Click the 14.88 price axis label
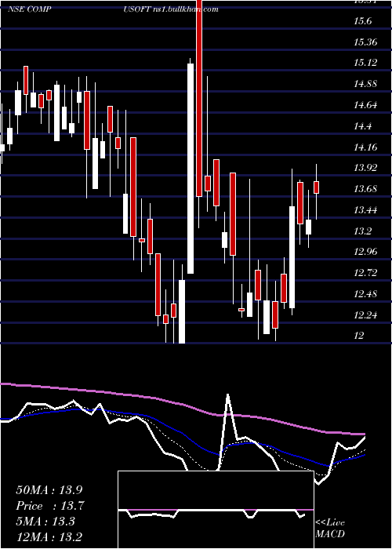Image resolution: width=392 pixels, height=549 pixels. pyautogui.click(x=365, y=84)
